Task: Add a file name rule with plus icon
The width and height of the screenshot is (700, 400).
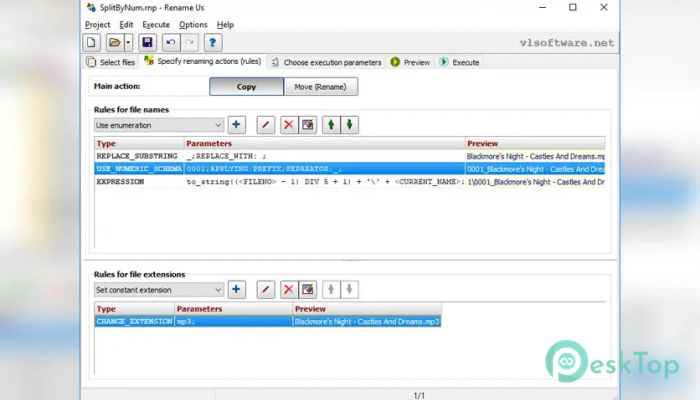Action: pos(236,125)
